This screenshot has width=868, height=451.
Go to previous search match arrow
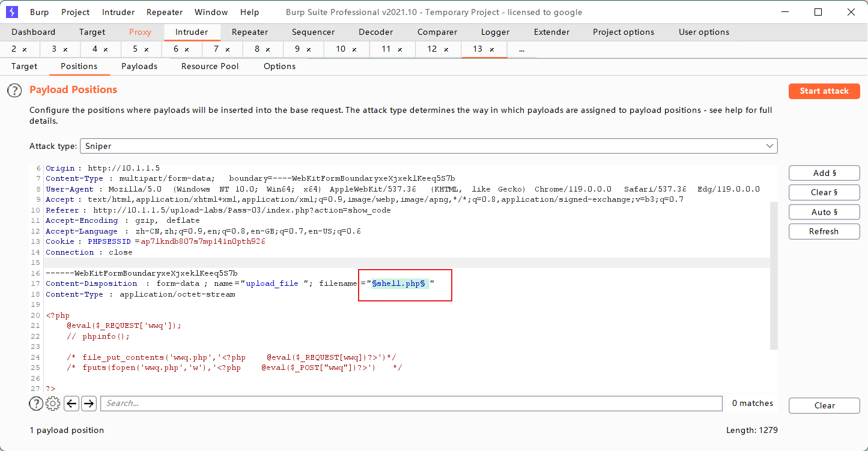pos(71,404)
